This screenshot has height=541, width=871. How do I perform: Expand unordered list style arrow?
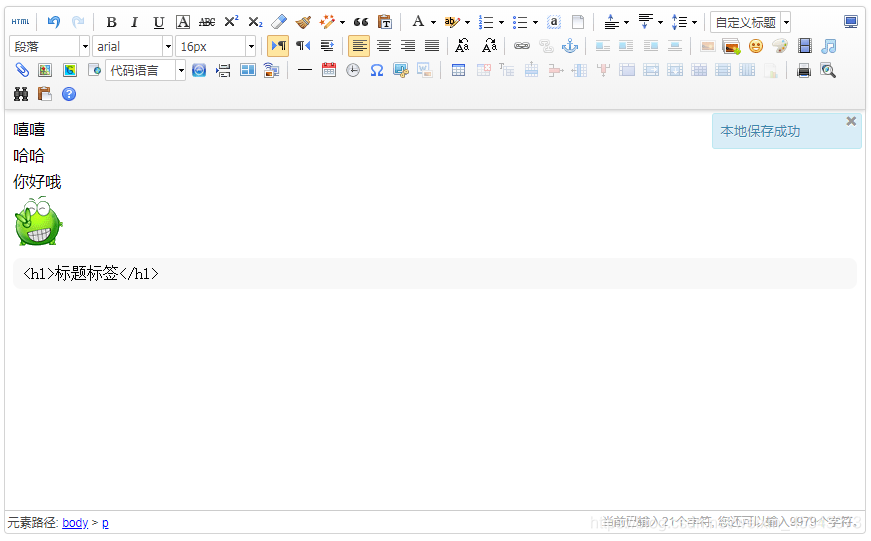click(x=535, y=23)
